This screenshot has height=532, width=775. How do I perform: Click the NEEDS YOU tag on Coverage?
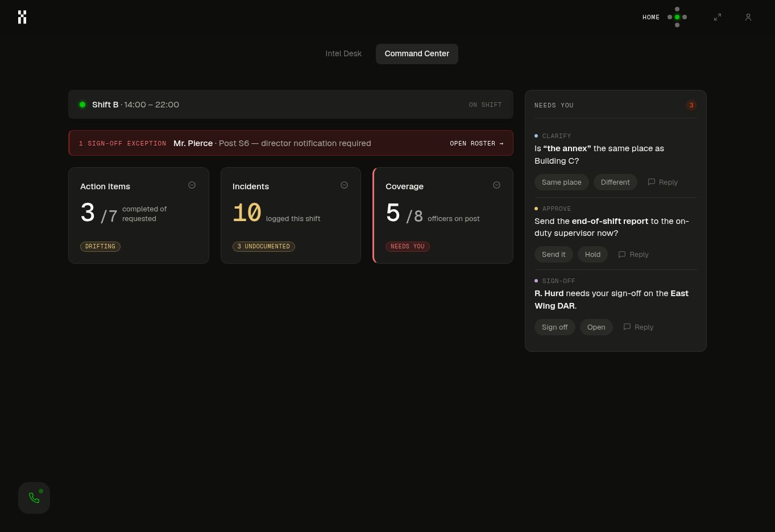pyautogui.click(x=408, y=246)
